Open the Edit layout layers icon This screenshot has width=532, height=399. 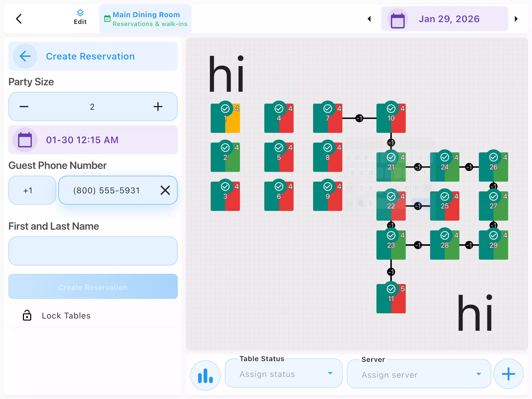80,17
